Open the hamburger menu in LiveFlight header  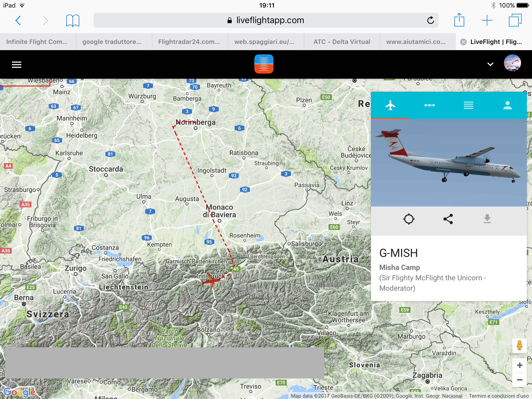tap(17, 64)
